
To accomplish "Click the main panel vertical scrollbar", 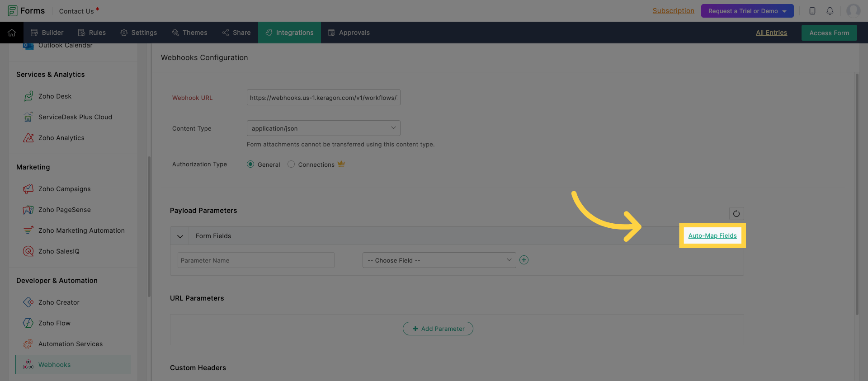I will (857, 194).
